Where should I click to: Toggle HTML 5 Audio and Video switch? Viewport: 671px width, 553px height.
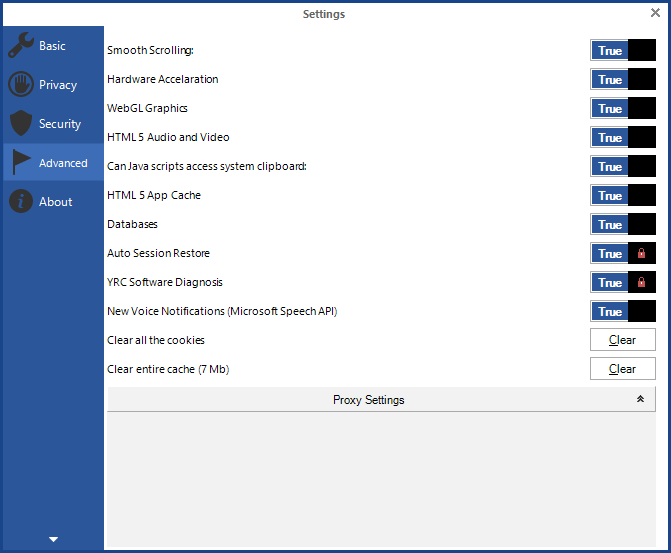pyautogui.click(x=623, y=137)
